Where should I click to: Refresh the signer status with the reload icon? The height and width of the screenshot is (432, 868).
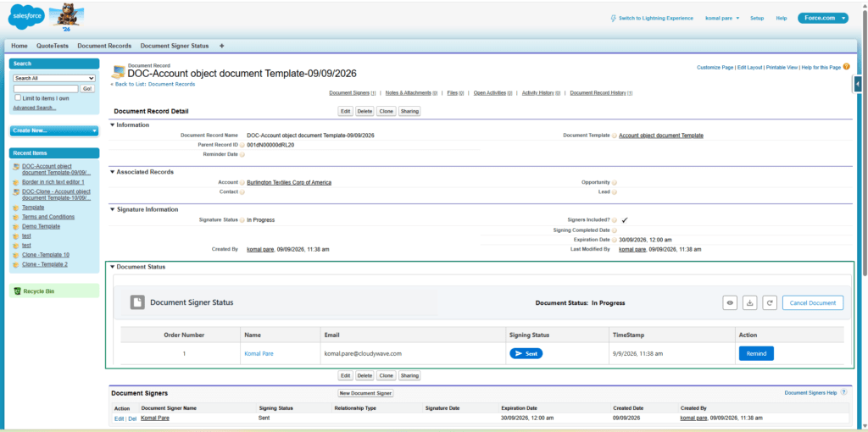[770, 302]
